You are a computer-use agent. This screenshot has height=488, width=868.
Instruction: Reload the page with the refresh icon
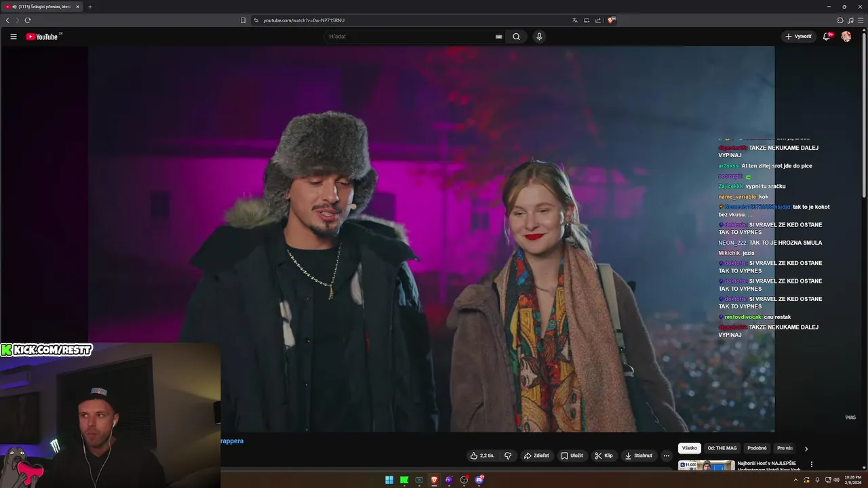28,20
